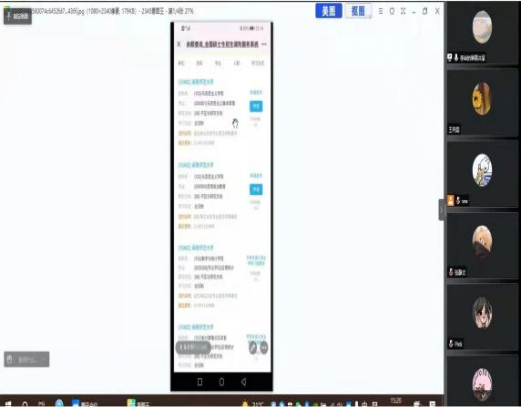The width and height of the screenshot is (521, 408).
Task: Open the first university name link
Action: (196, 82)
